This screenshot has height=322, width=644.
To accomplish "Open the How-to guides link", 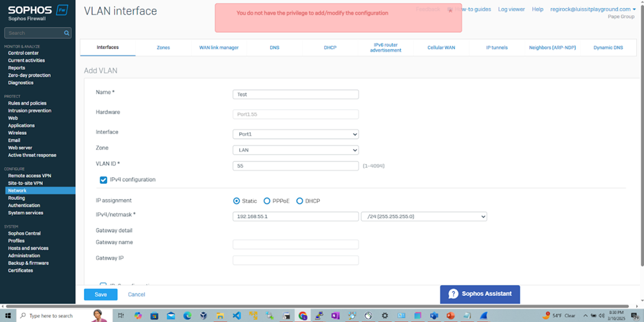I will click(473, 9).
